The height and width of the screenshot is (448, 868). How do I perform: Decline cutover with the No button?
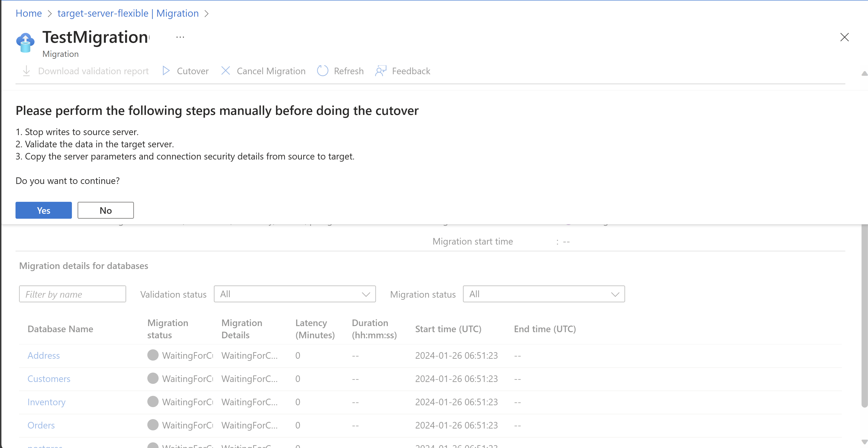106,210
